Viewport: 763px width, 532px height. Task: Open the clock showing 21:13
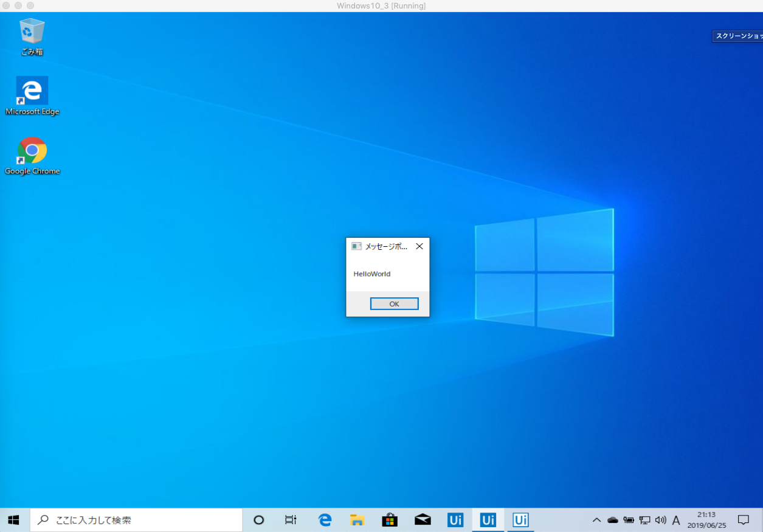[706, 520]
